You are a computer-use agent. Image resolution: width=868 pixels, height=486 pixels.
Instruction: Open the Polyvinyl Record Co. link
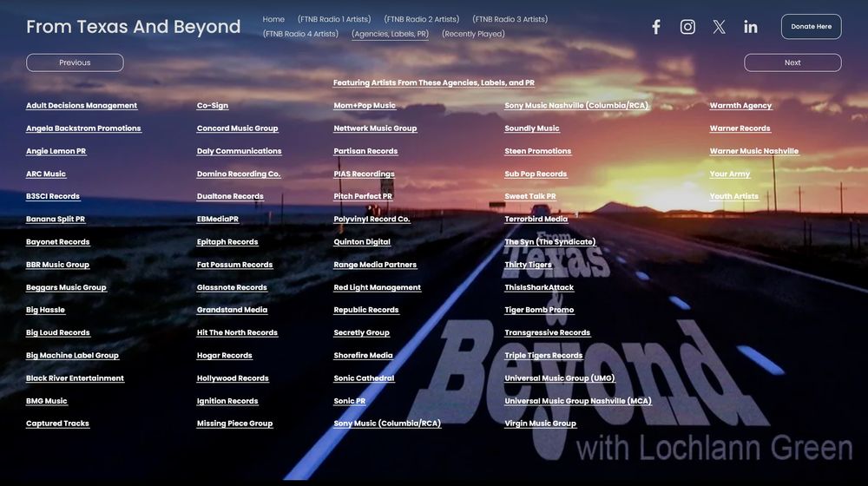click(x=372, y=219)
